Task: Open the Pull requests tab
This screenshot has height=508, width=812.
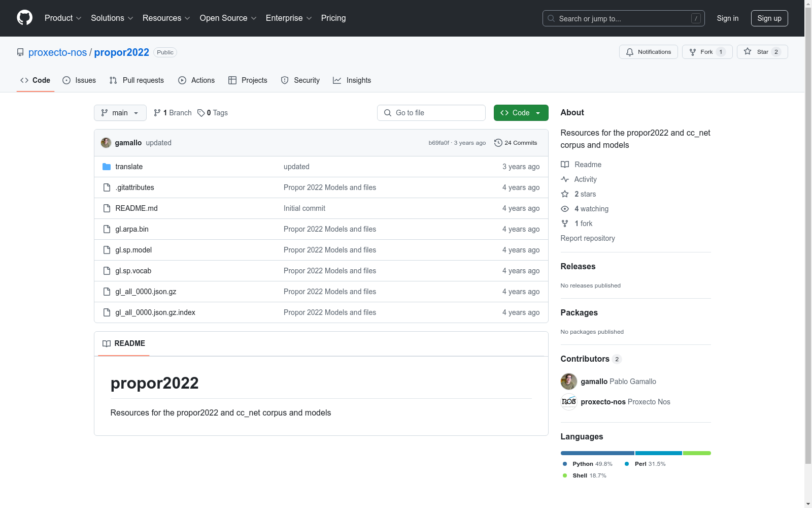Action: point(137,80)
